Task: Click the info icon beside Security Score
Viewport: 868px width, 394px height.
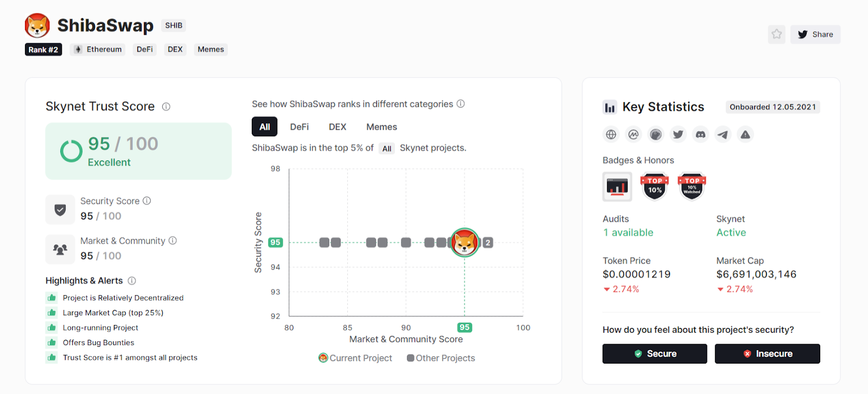Action: tap(146, 201)
